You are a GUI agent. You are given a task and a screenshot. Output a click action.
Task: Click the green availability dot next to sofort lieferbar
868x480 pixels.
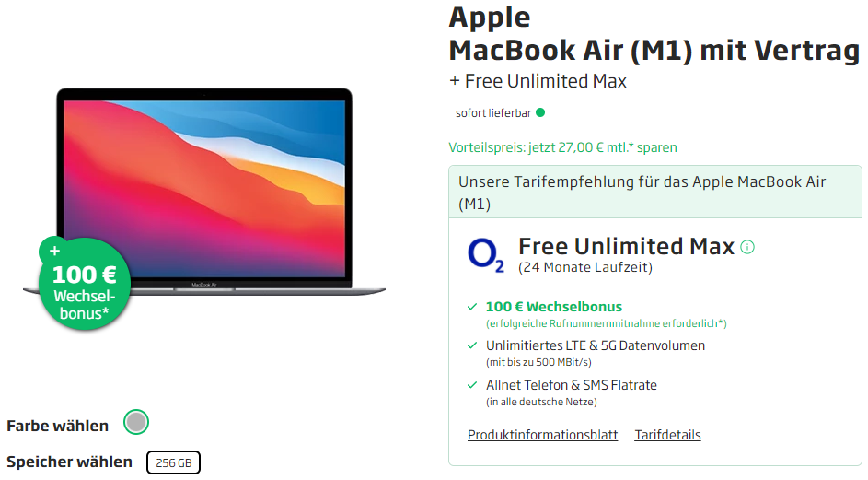click(x=540, y=113)
